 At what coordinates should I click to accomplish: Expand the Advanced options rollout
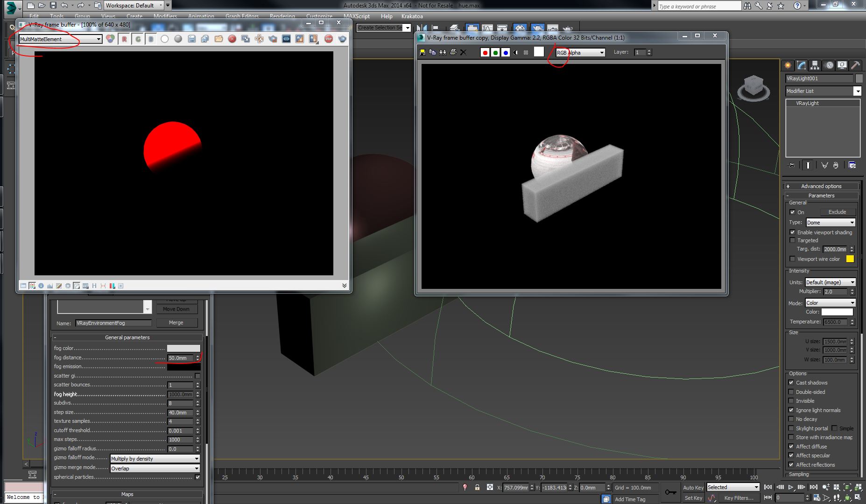coord(821,186)
